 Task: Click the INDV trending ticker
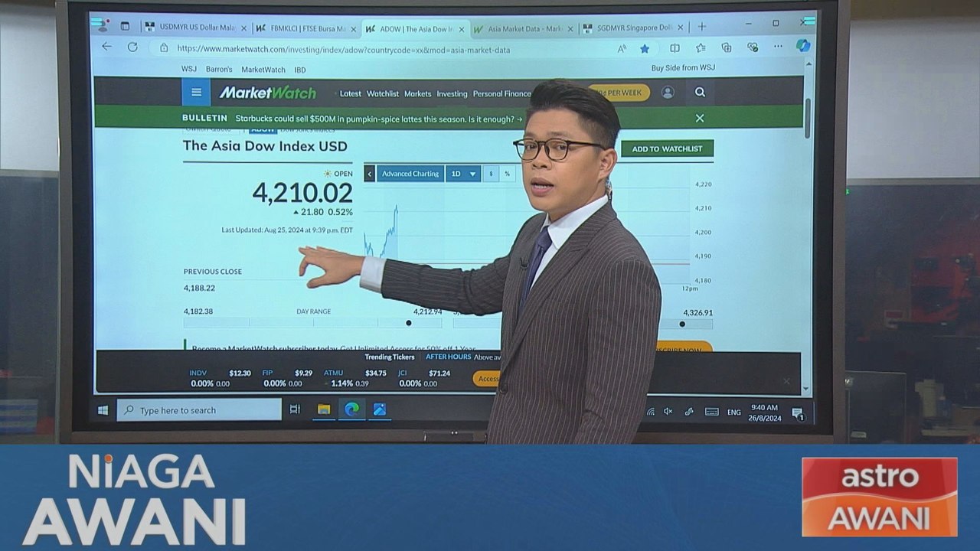click(x=220, y=378)
